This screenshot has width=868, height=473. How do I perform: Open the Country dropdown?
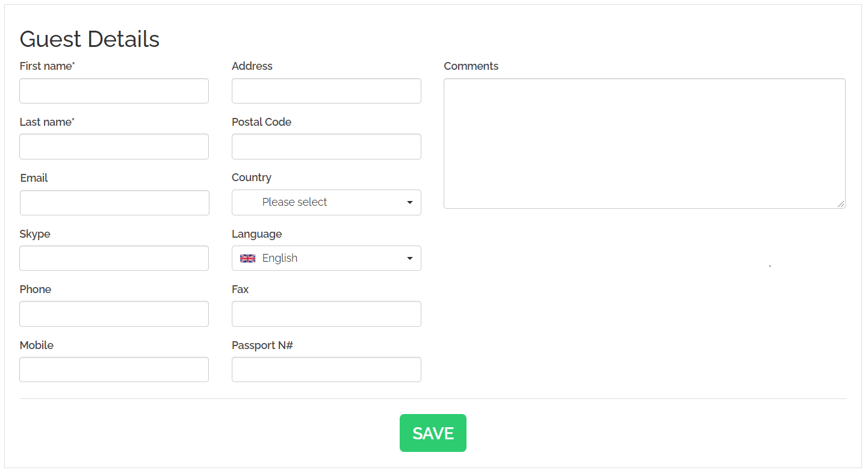[x=326, y=202]
